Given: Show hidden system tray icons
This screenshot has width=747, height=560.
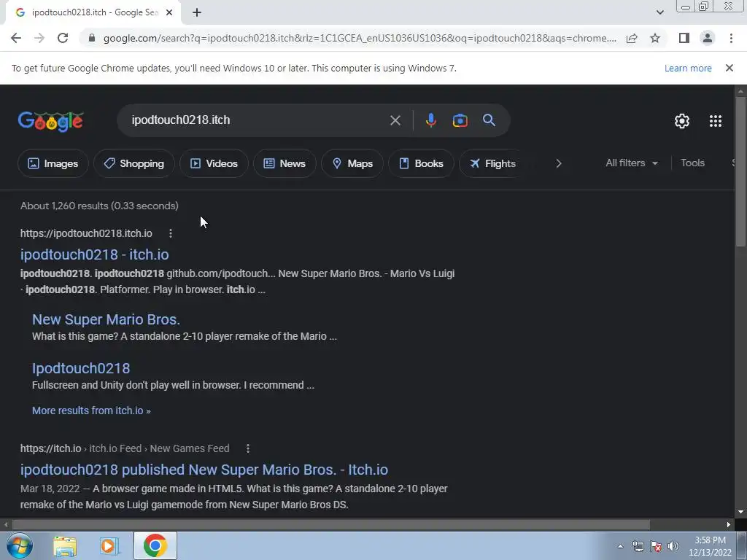Looking at the screenshot, I should [x=620, y=546].
